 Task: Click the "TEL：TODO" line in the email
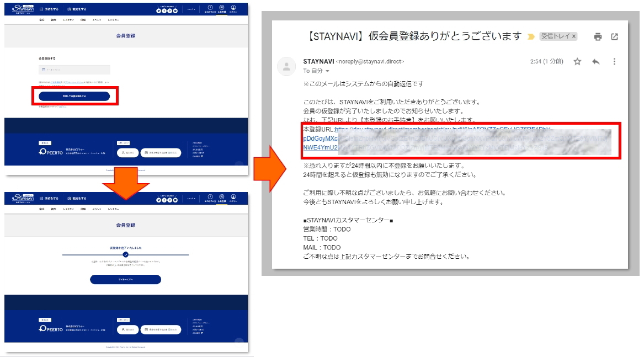(321, 238)
